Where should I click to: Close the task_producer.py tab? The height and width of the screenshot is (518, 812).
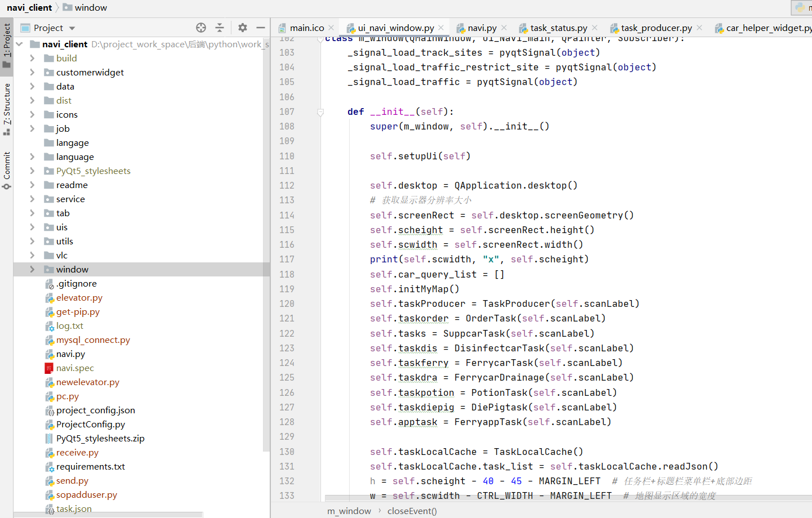(x=699, y=28)
